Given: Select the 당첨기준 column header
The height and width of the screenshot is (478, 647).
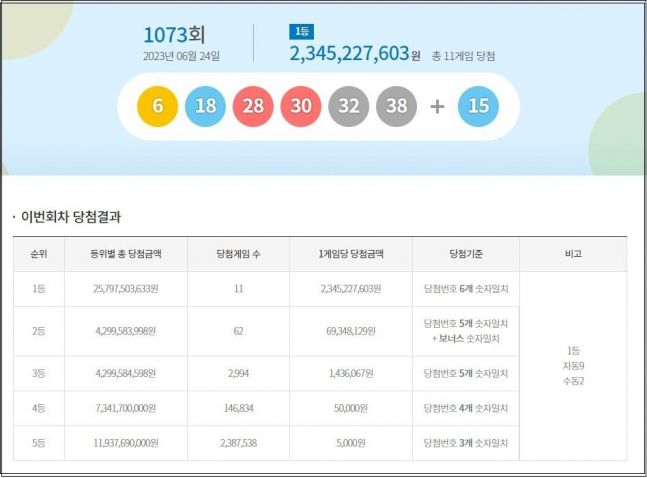Looking at the screenshot, I should coord(466,254).
